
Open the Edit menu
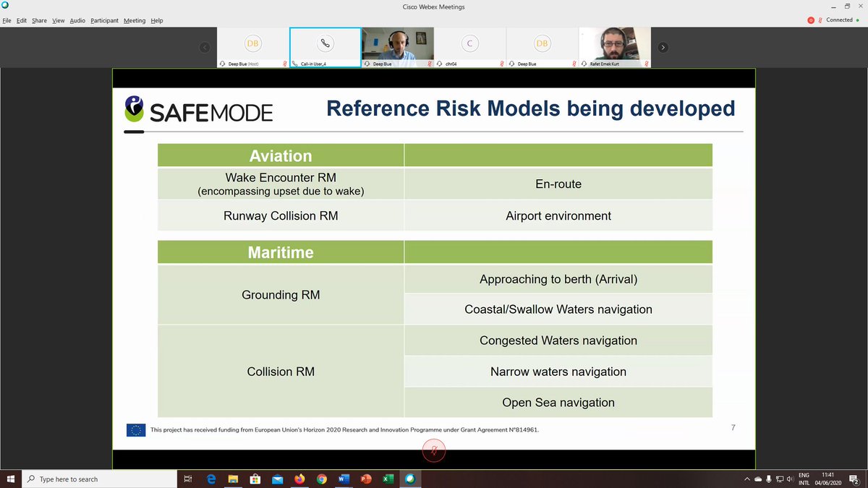[x=22, y=20]
